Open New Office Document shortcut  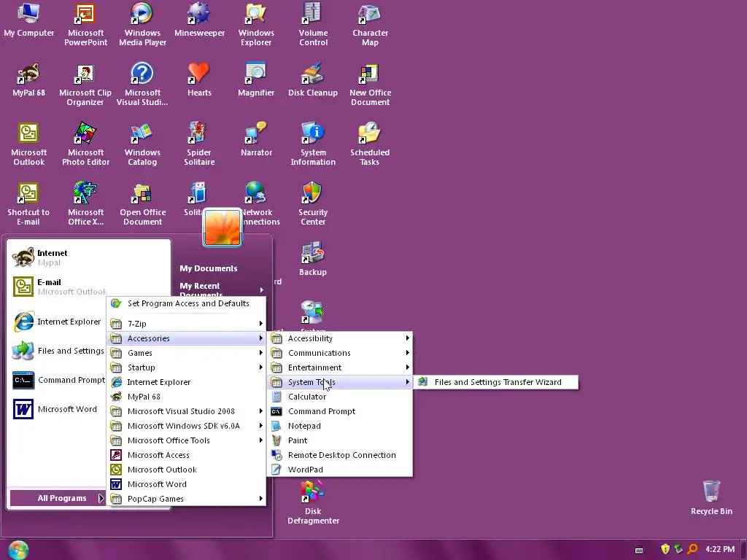pyautogui.click(x=370, y=84)
